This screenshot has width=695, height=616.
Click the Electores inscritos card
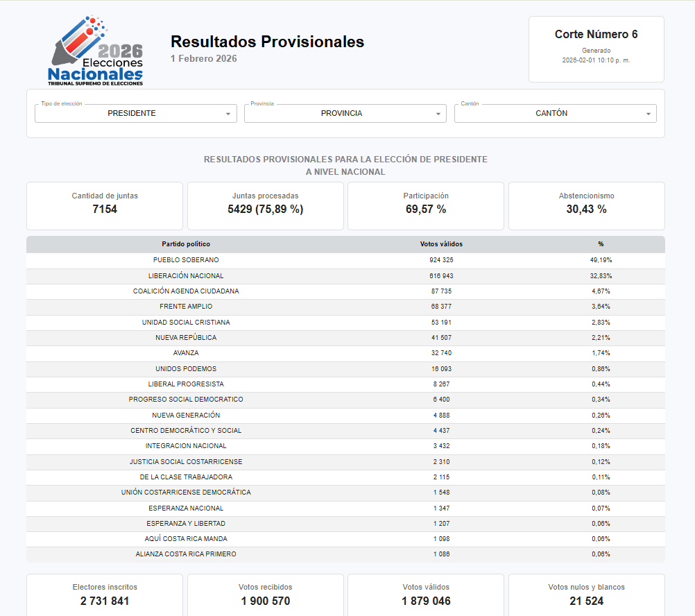(x=105, y=594)
